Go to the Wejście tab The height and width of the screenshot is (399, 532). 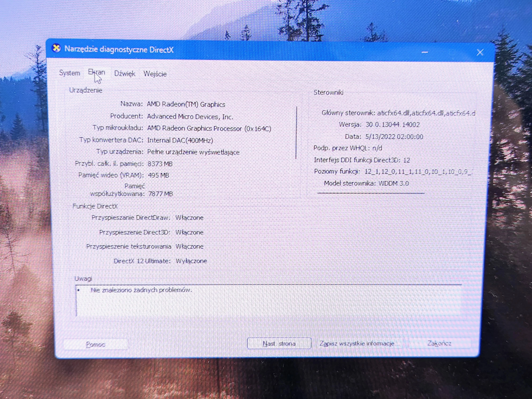point(155,74)
